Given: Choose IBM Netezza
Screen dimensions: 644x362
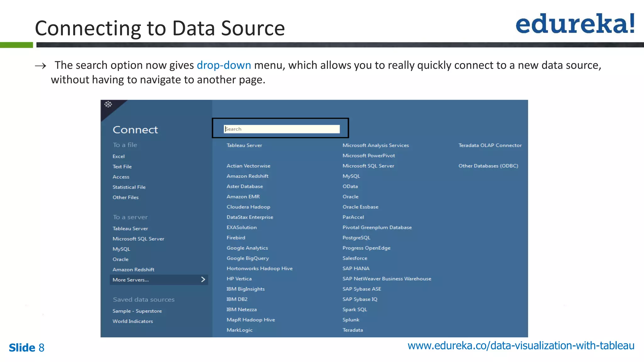Looking at the screenshot, I should 241,310.
